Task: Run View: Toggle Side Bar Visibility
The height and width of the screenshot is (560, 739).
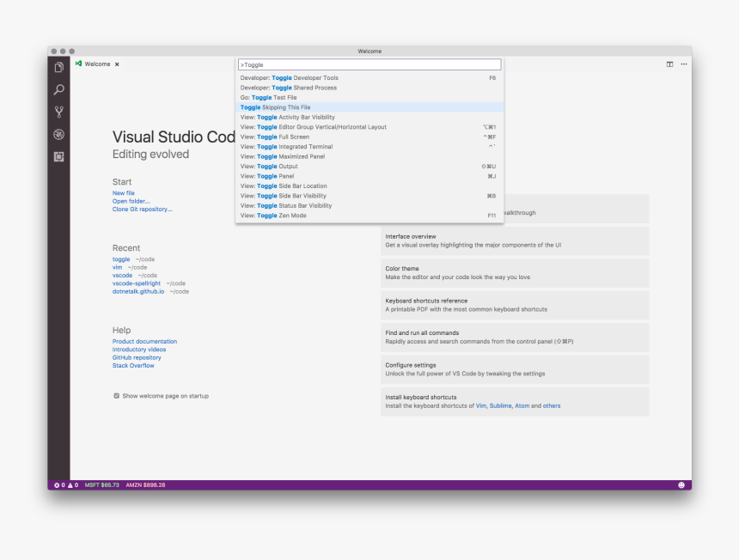Action: tap(369, 196)
